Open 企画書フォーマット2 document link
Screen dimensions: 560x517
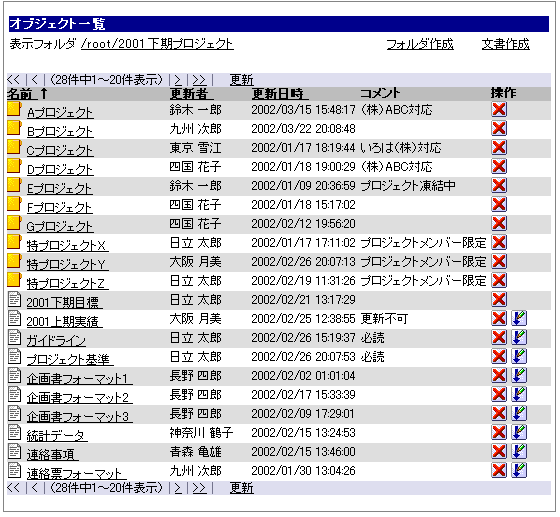80,398
